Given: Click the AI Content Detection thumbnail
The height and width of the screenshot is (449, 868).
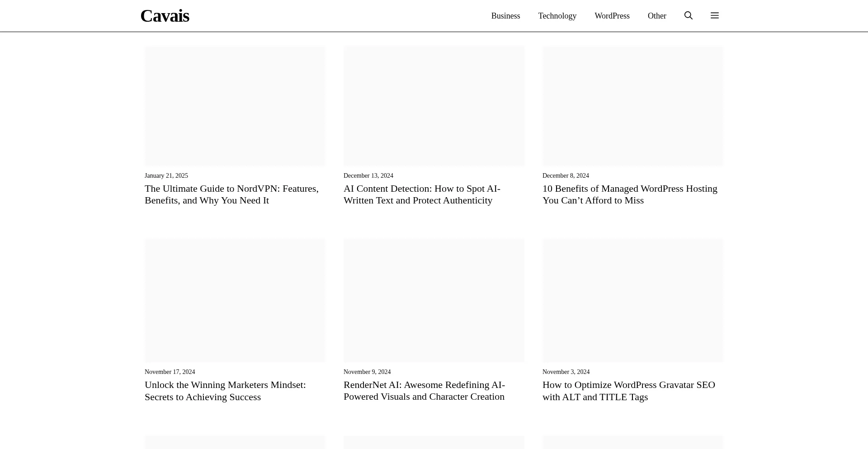Looking at the screenshot, I should click(x=434, y=106).
